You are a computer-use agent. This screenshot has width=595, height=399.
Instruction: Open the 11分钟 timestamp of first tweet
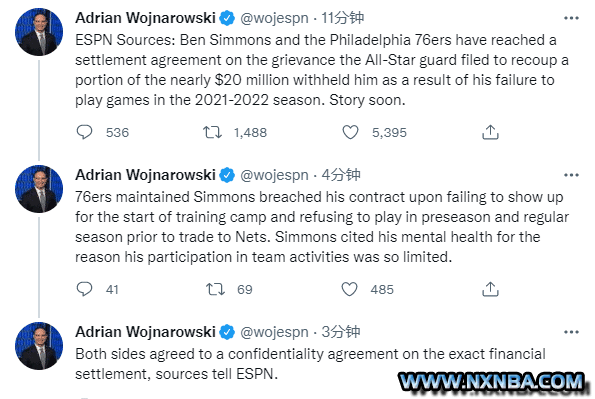(x=343, y=18)
